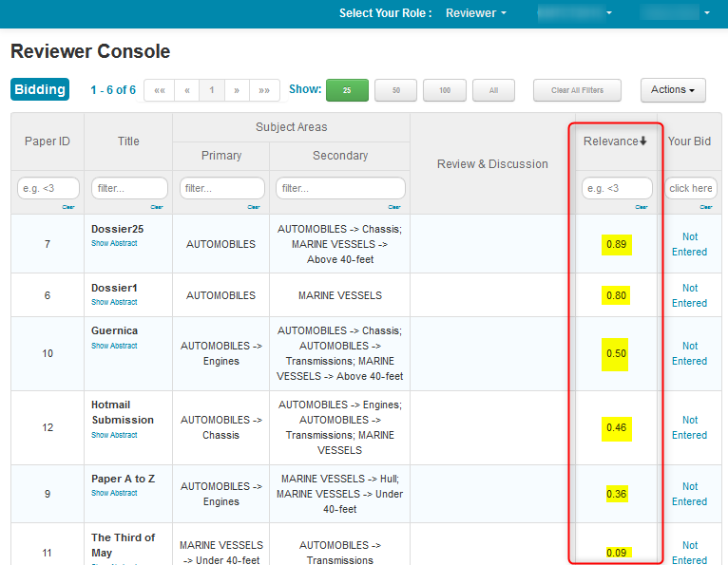Click Clear All Filters button
The height and width of the screenshot is (565, 728).
576,90
